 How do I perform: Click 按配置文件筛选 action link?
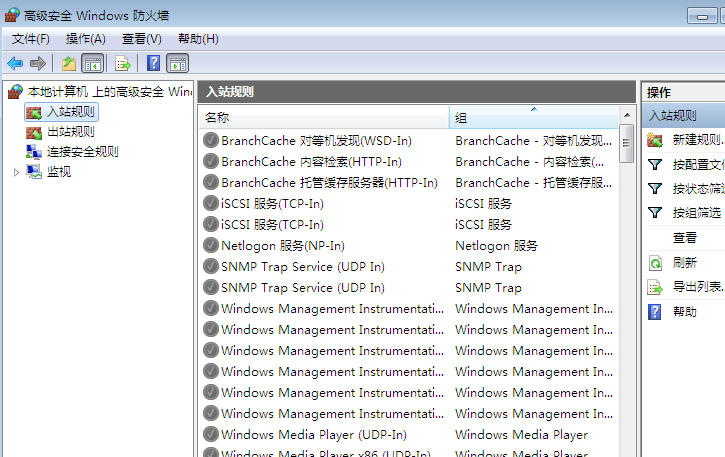click(698, 165)
